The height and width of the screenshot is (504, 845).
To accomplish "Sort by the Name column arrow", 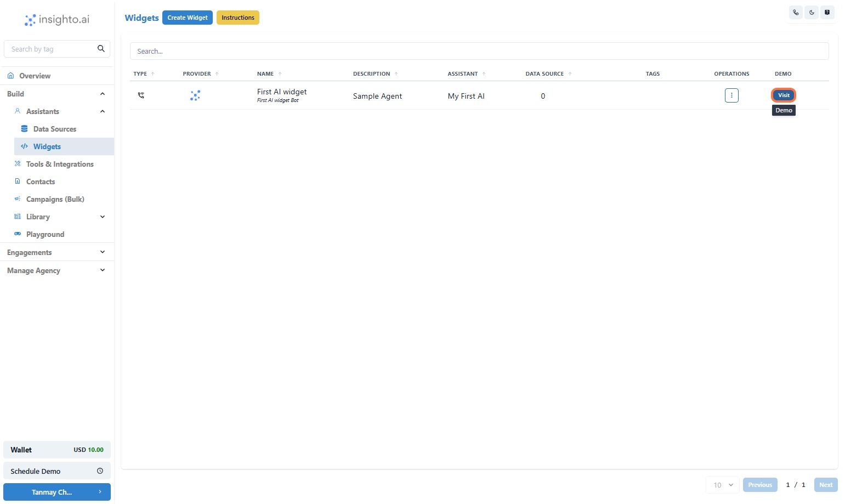I will pyautogui.click(x=280, y=74).
